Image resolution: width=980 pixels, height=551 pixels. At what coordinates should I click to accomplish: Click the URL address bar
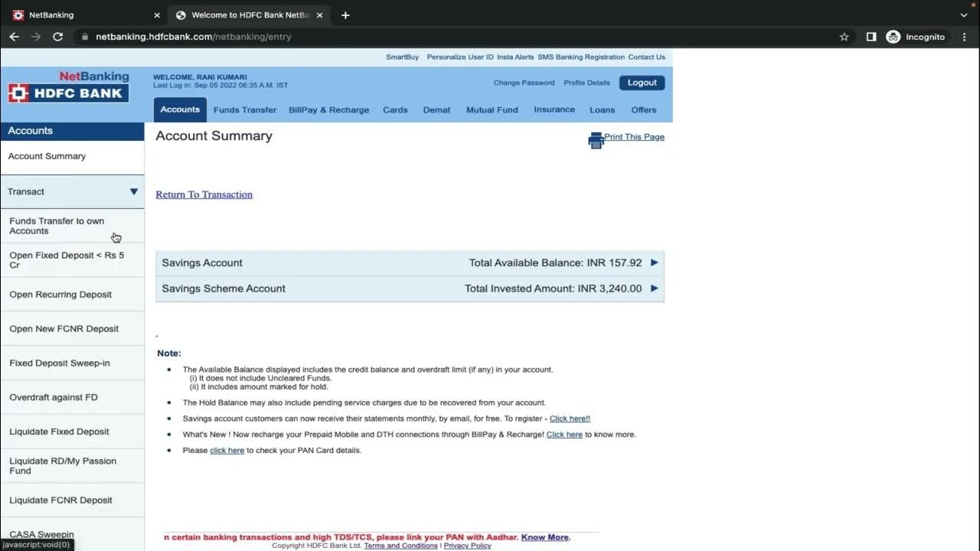click(459, 37)
